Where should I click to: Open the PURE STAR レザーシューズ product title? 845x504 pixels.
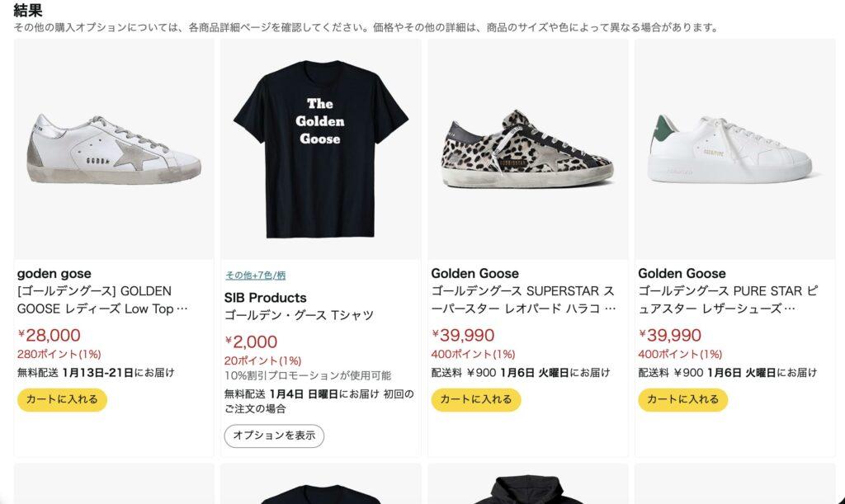coord(728,300)
